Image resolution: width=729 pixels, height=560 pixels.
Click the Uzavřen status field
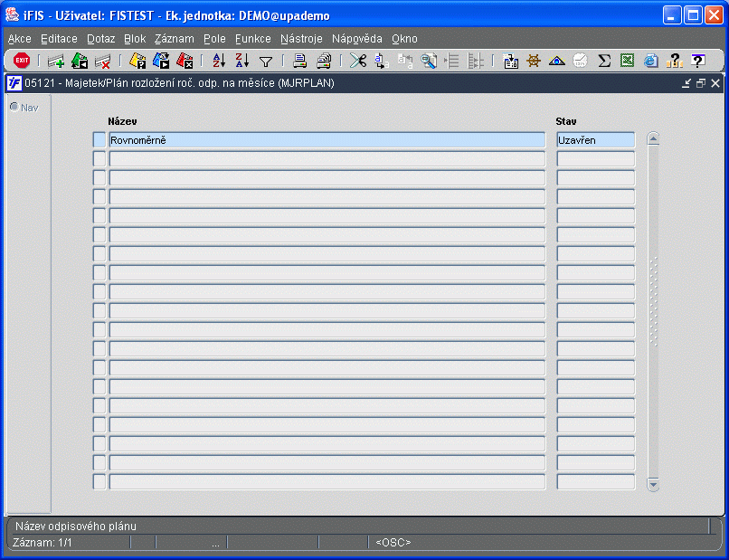coord(595,140)
